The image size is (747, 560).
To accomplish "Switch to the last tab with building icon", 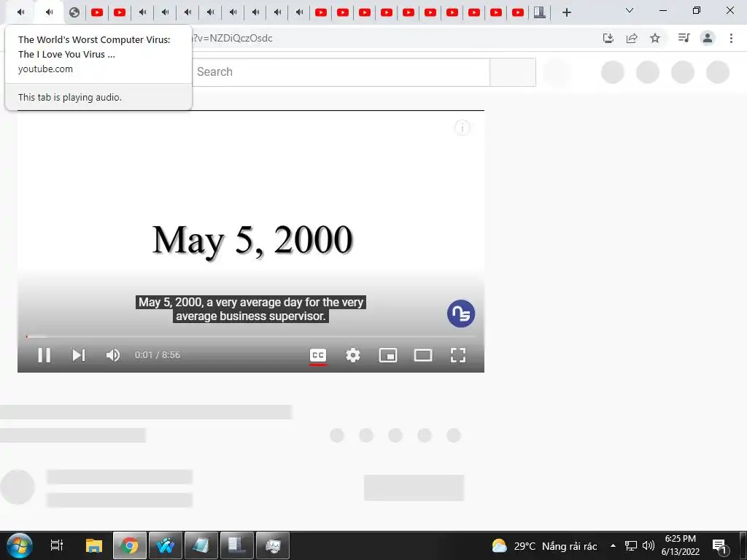I will (x=539, y=12).
